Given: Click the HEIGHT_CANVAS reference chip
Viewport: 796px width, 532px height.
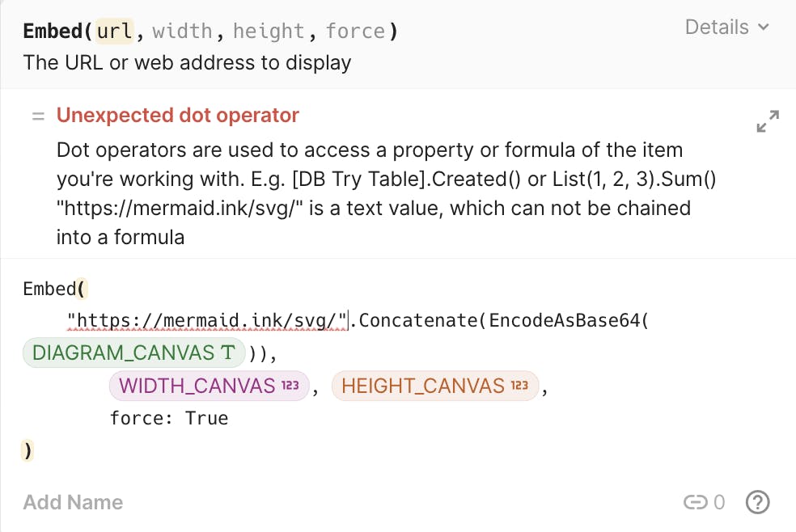Looking at the screenshot, I should 435,386.
